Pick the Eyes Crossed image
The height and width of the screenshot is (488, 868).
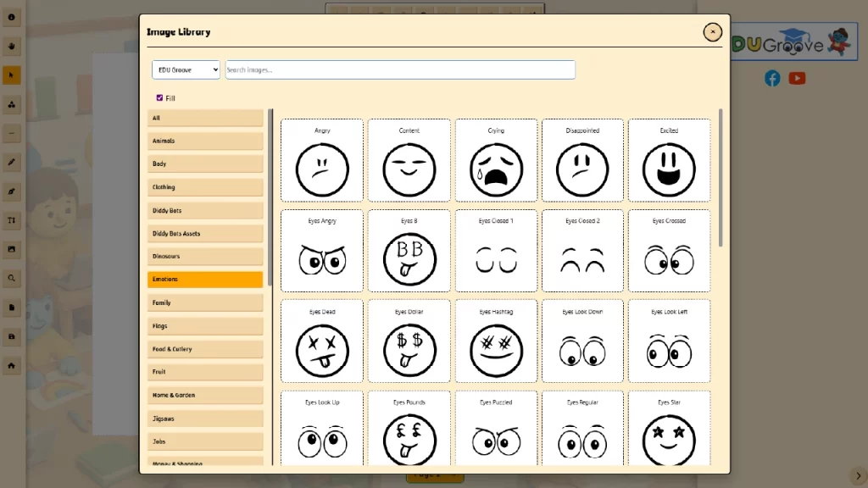coord(670,251)
